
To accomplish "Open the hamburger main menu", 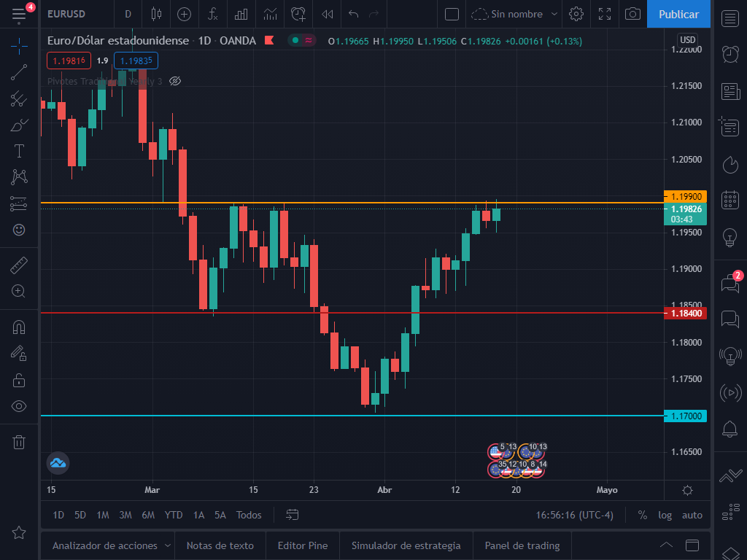I will pyautogui.click(x=19, y=15).
